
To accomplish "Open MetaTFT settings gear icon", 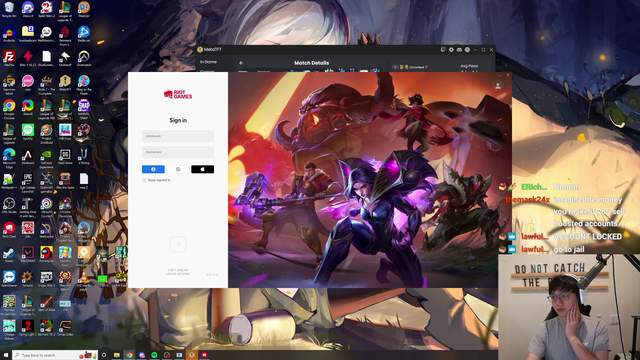I will pyautogui.click(x=451, y=49).
